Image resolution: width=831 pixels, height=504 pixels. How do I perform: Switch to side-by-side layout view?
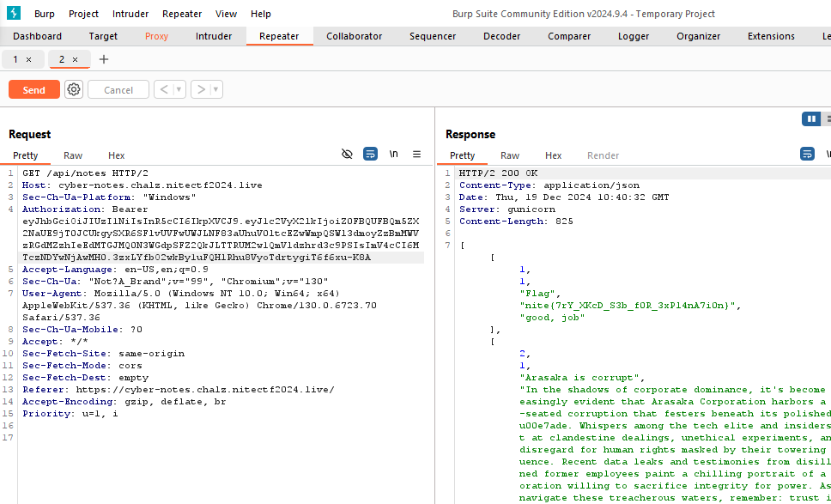click(810, 118)
